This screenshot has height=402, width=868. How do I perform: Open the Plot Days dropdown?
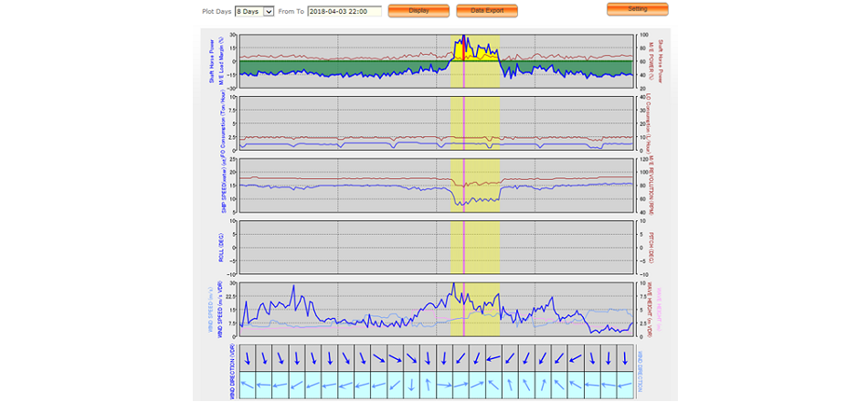pos(254,11)
